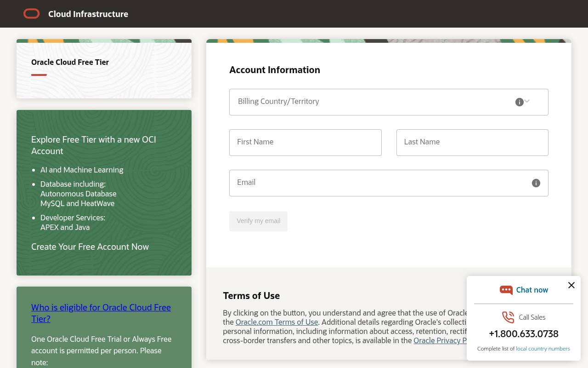Click Create Your Free Account Now text
Screen dimensions: 588x368
[90, 247]
